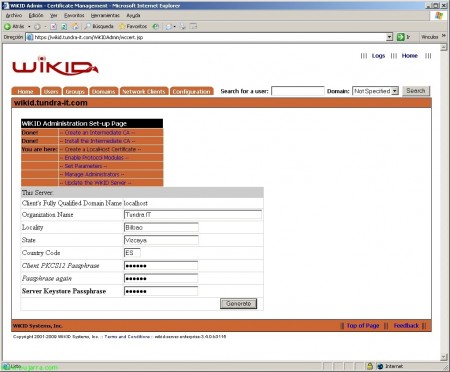Click the SSL padlock status icon
The height and width of the screenshot is (372, 450).
[x=369, y=366]
